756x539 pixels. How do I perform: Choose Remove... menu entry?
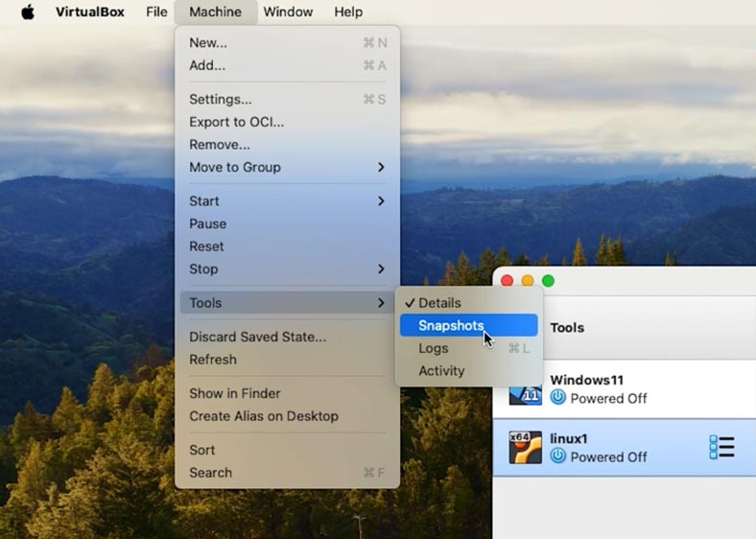click(288, 145)
